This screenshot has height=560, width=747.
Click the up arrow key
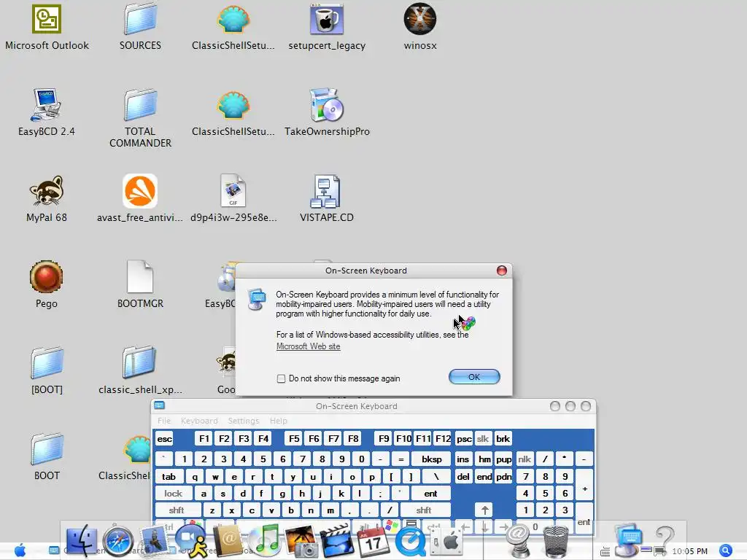pyautogui.click(x=484, y=510)
